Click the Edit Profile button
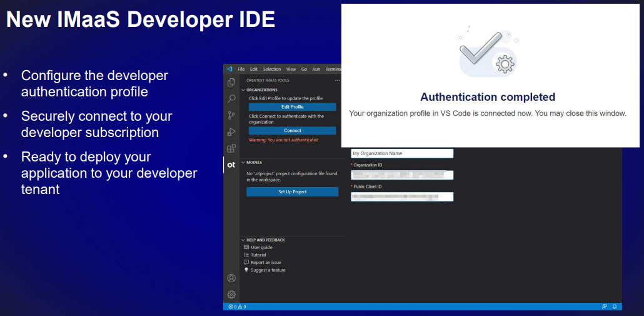 point(292,107)
